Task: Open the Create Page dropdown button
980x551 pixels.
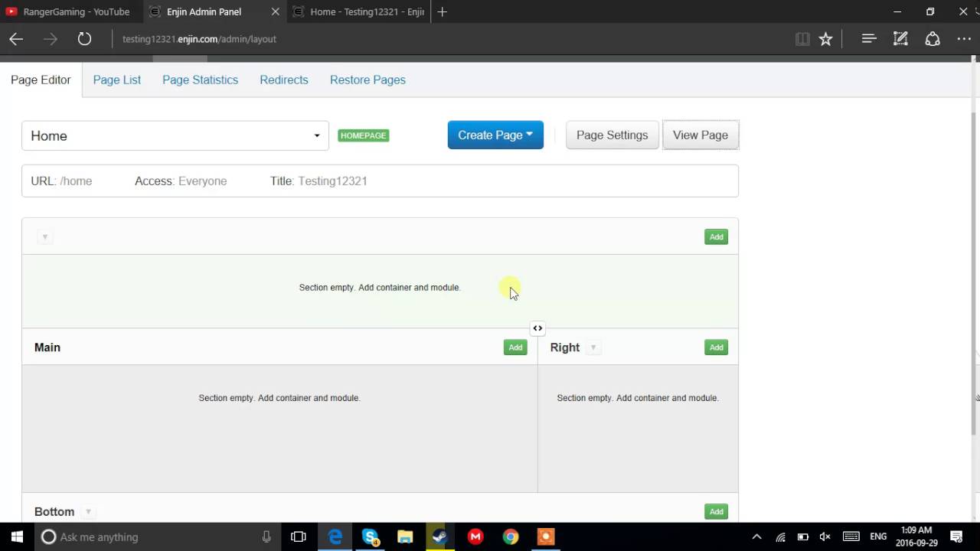Action: tap(495, 135)
